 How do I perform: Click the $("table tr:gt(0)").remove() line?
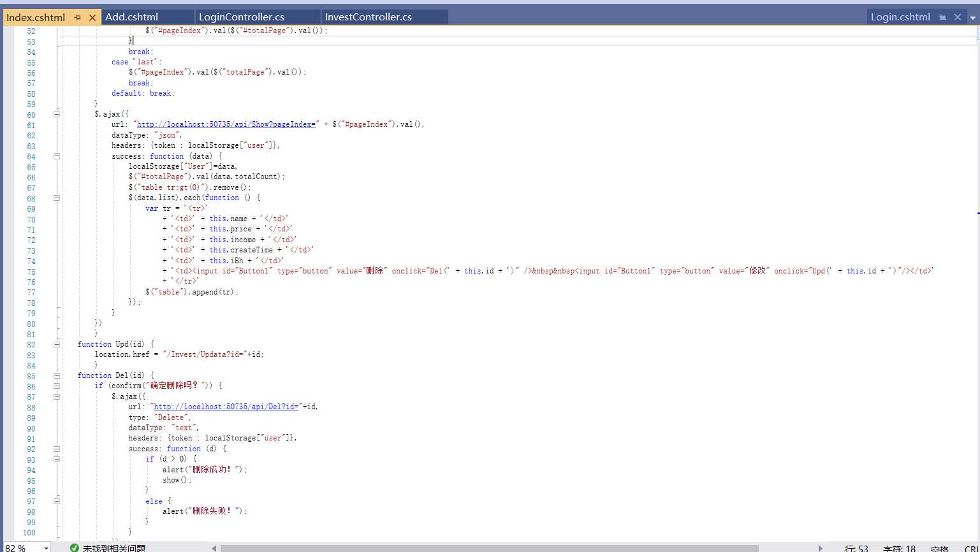pos(190,187)
